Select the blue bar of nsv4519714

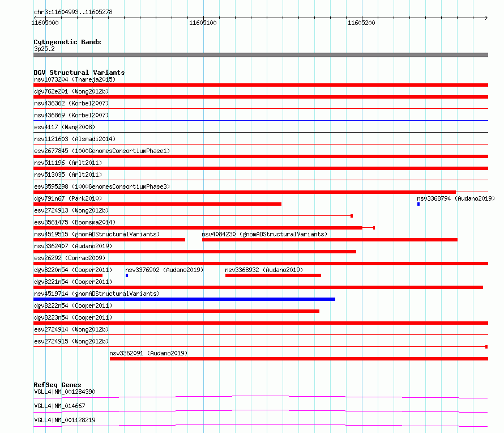click(x=184, y=299)
